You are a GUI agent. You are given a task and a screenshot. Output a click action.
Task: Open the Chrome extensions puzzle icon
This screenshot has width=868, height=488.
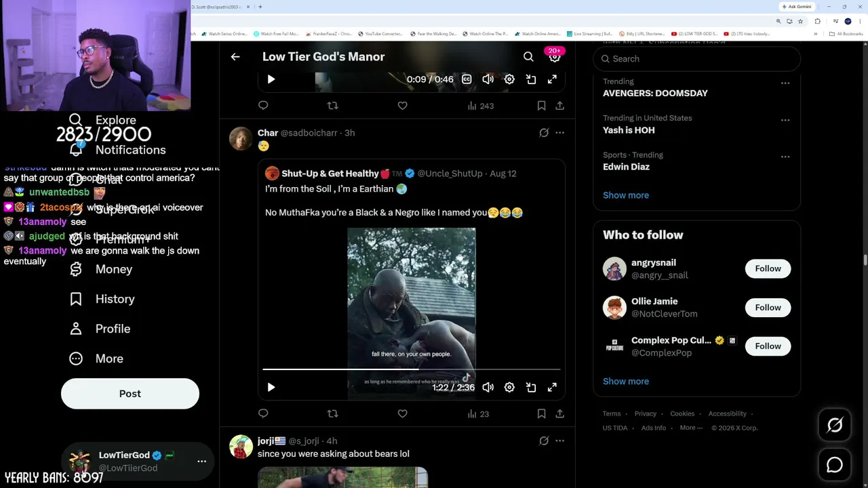click(x=817, y=21)
